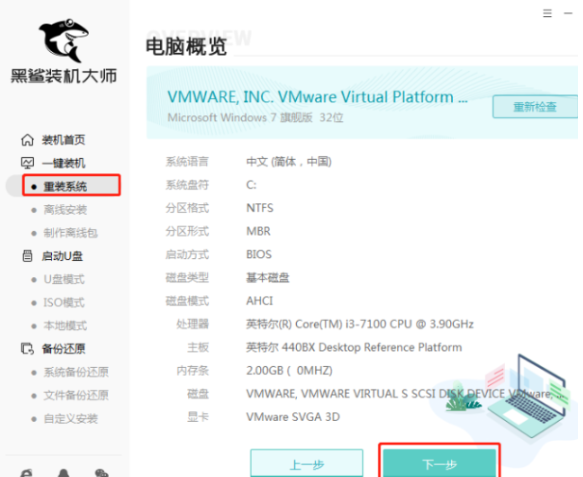Click the backup icon beside 备份还原

[27, 349]
